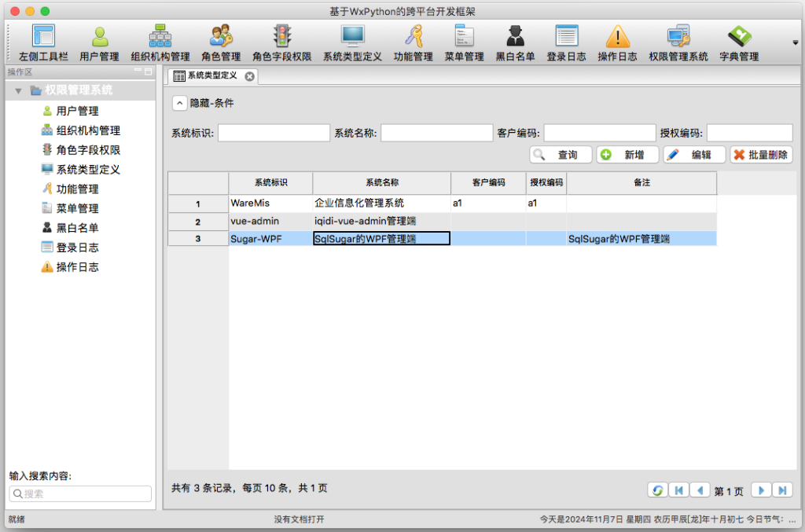805x532 pixels.
Task: Select the Sugar-WPF cell
Action: tap(270, 239)
